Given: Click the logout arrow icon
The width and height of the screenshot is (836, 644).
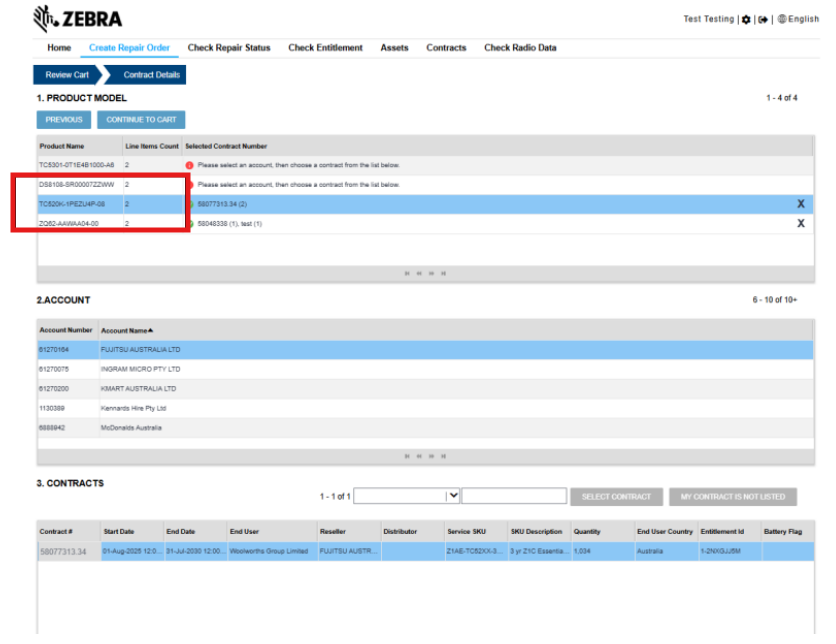Looking at the screenshot, I should point(763,20).
